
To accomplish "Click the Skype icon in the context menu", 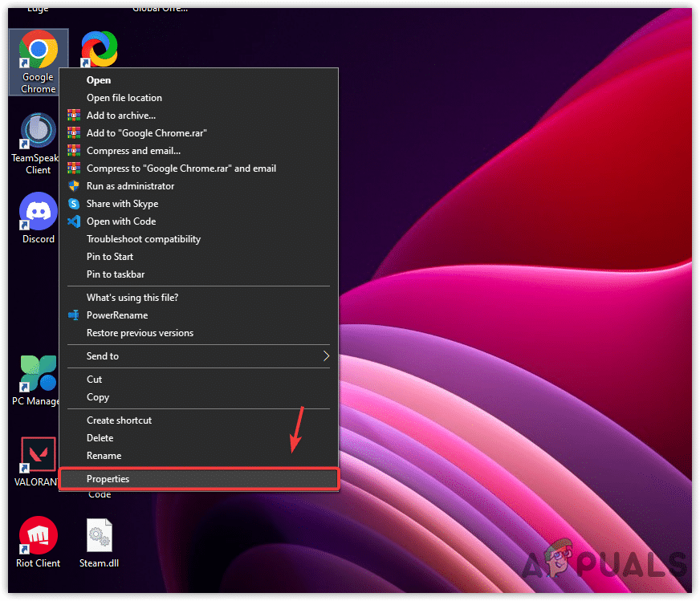I will tap(74, 204).
